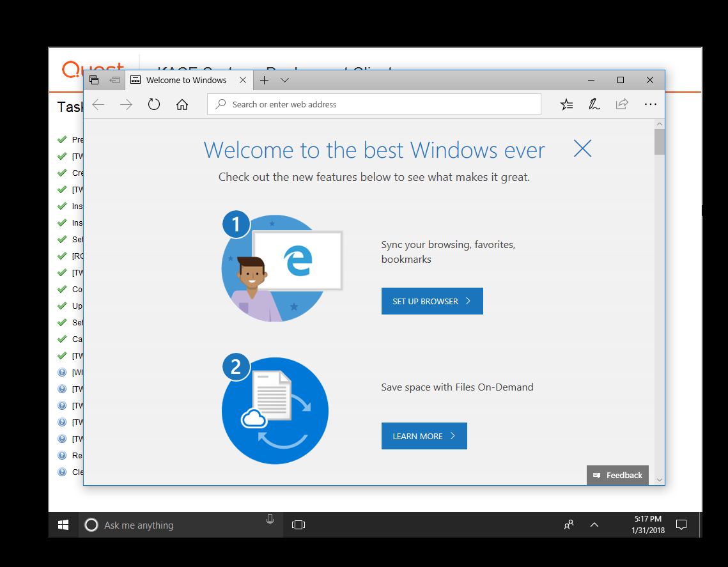Image resolution: width=728 pixels, height=567 pixels.
Task: Click the Ask me anything search box
Action: tap(181, 525)
